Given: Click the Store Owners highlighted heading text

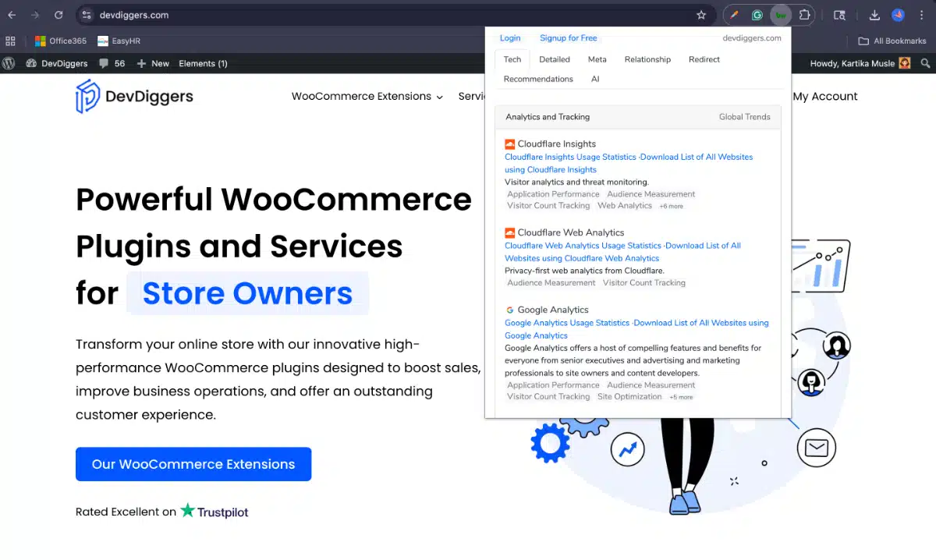Looking at the screenshot, I should tap(247, 293).
